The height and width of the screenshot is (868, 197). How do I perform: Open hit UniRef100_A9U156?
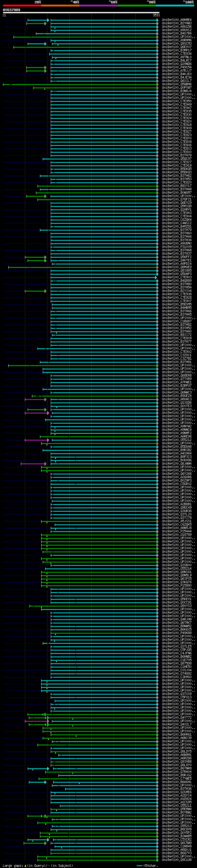coord(177,27)
